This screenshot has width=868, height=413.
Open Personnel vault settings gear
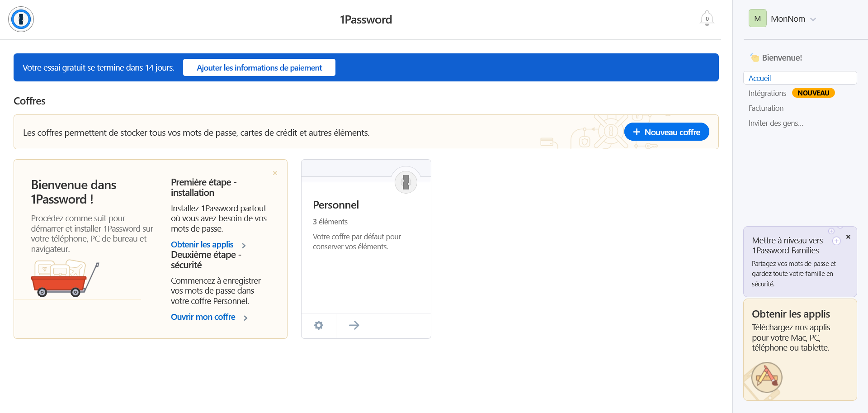click(x=319, y=325)
